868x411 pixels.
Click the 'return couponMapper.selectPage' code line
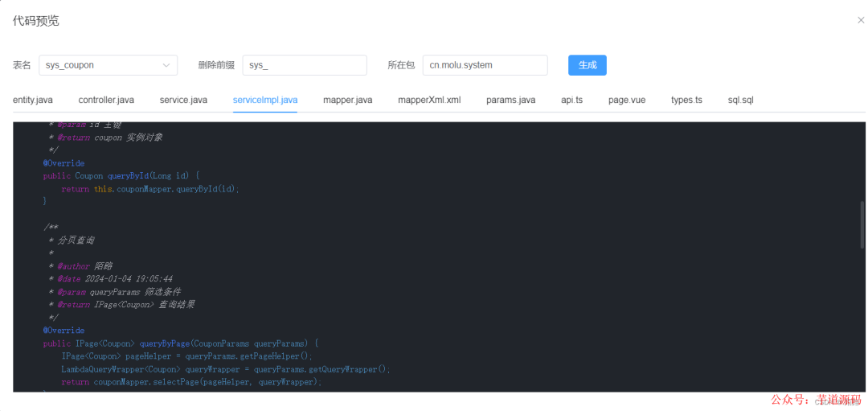tap(191, 381)
